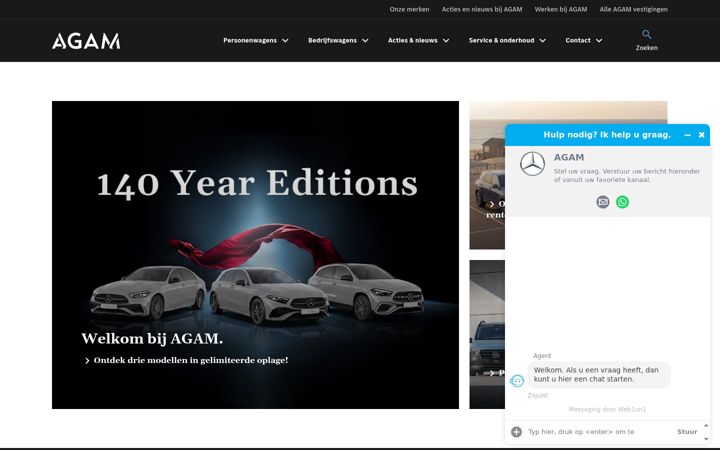Click the Welkom bij AGAM heading

coord(152,338)
